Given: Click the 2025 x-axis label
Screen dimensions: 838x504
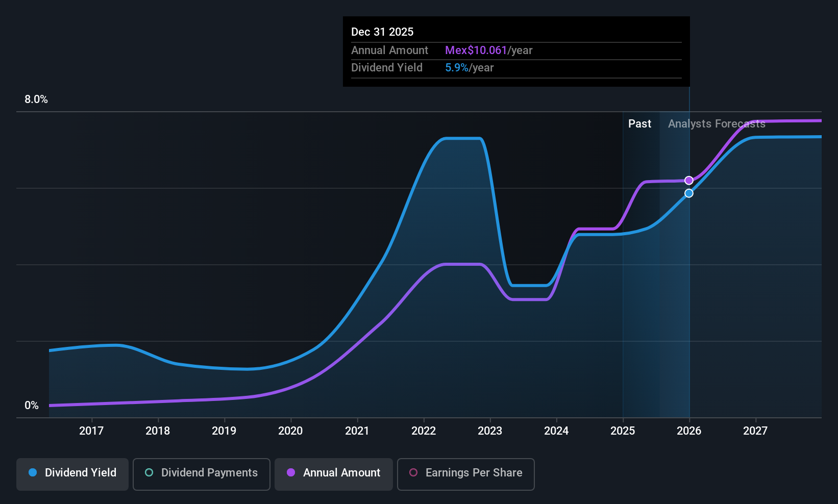Looking at the screenshot, I should tap(623, 431).
